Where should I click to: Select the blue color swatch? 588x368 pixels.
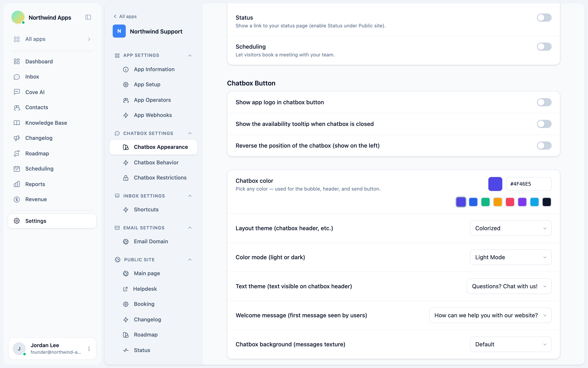[x=473, y=202]
